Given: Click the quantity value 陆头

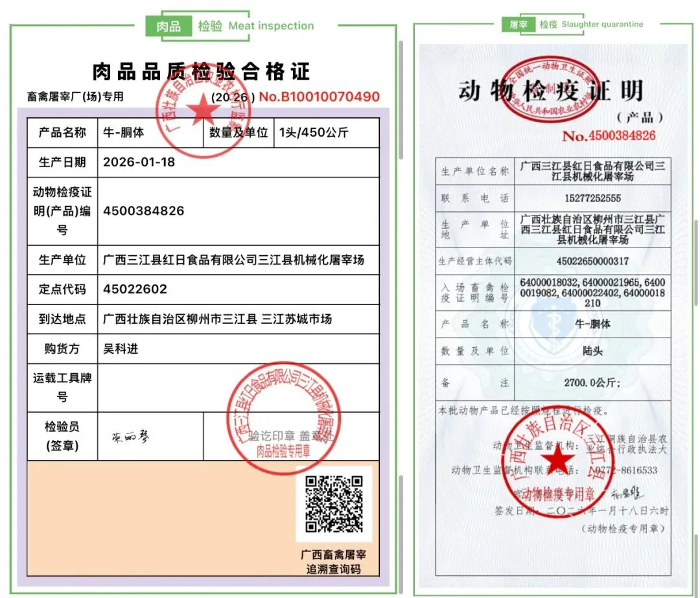Looking at the screenshot, I should [592, 351].
